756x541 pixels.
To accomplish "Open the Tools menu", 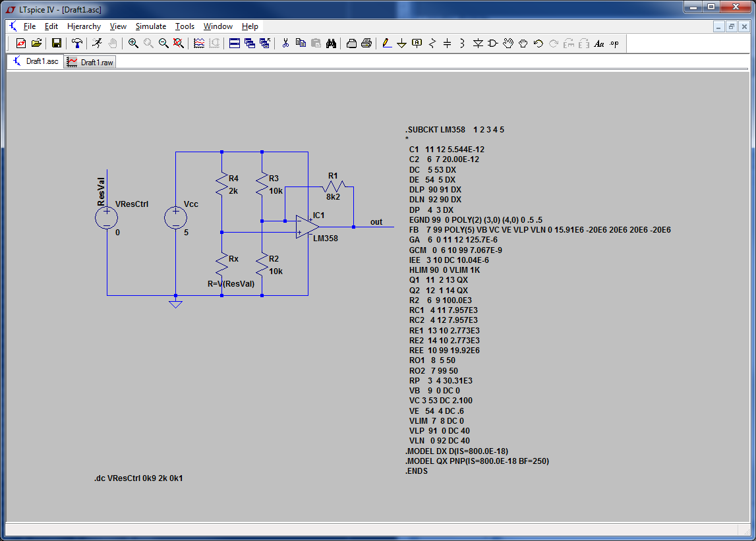I will click(185, 26).
